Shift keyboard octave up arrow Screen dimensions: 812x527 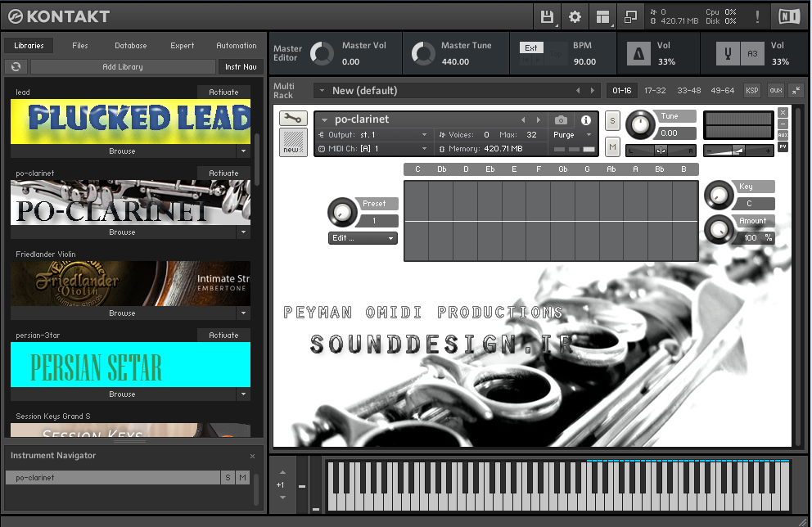(282, 472)
